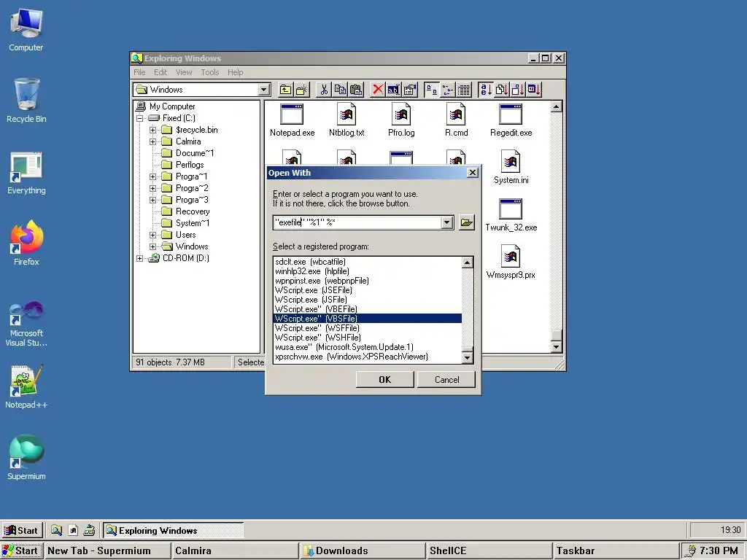The image size is (747, 560).
Task: Click the Paste clipboard toolbar icon
Action: pyautogui.click(x=356, y=90)
